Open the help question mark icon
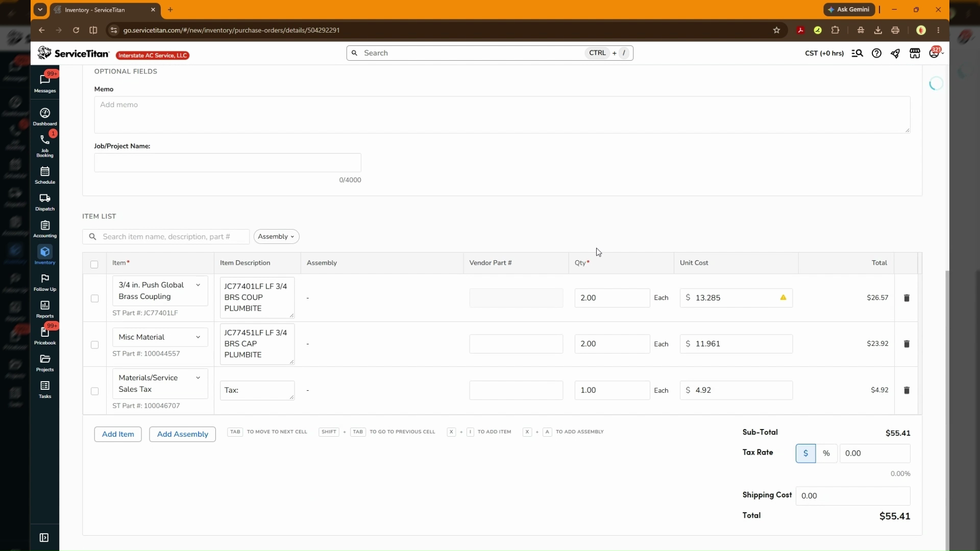This screenshot has width=980, height=551. tap(876, 53)
